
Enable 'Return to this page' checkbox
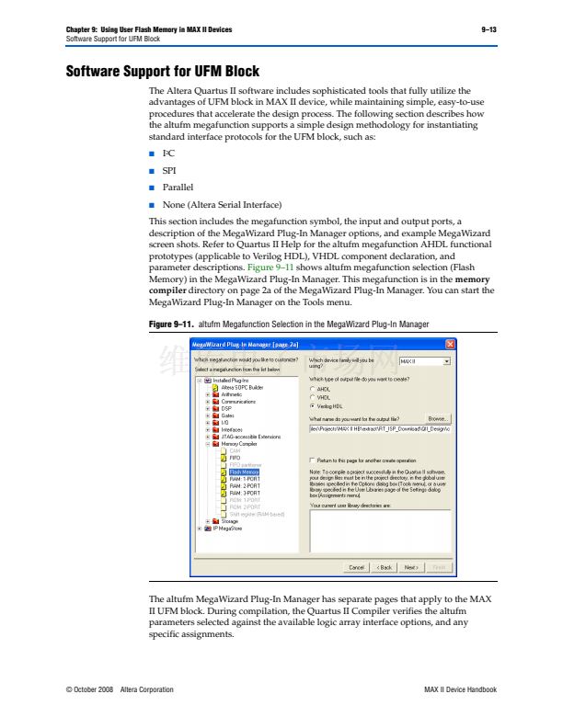[313, 460]
